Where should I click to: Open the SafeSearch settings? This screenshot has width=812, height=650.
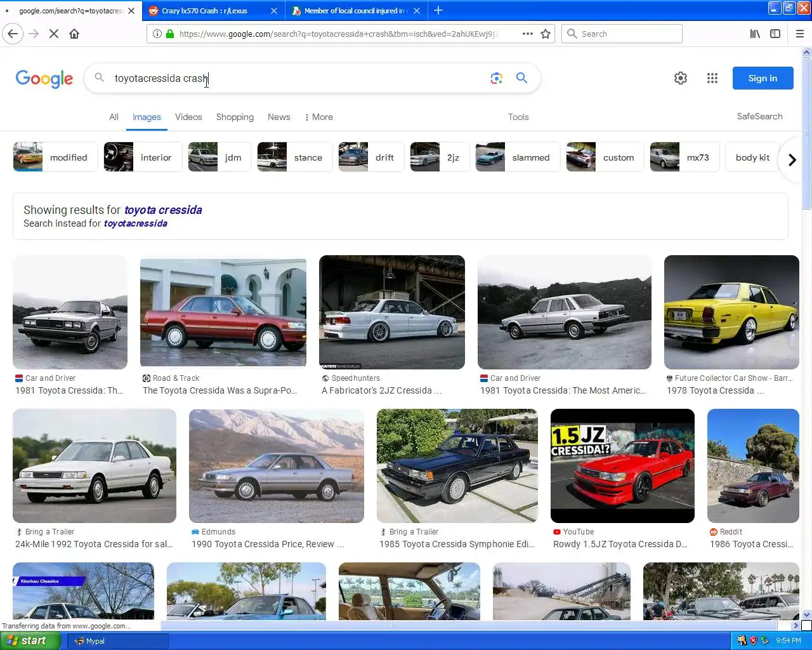point(759,116)
